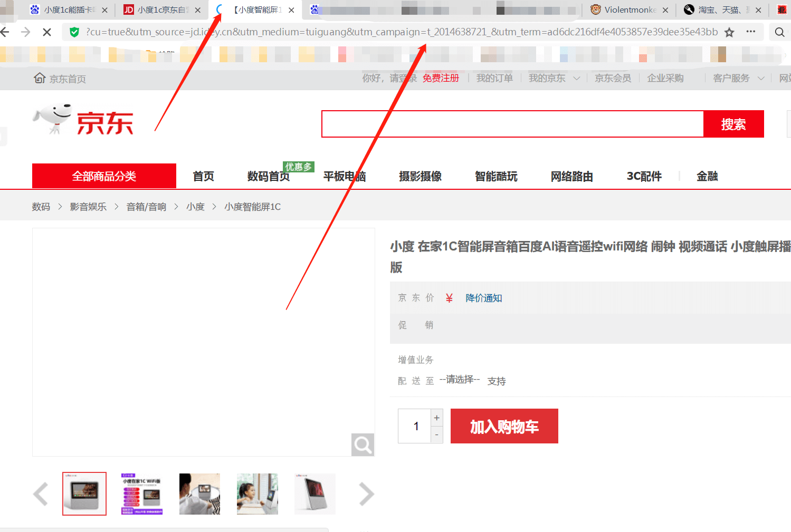
Task: Open 我的订单 link
Action: click(494, 78)
